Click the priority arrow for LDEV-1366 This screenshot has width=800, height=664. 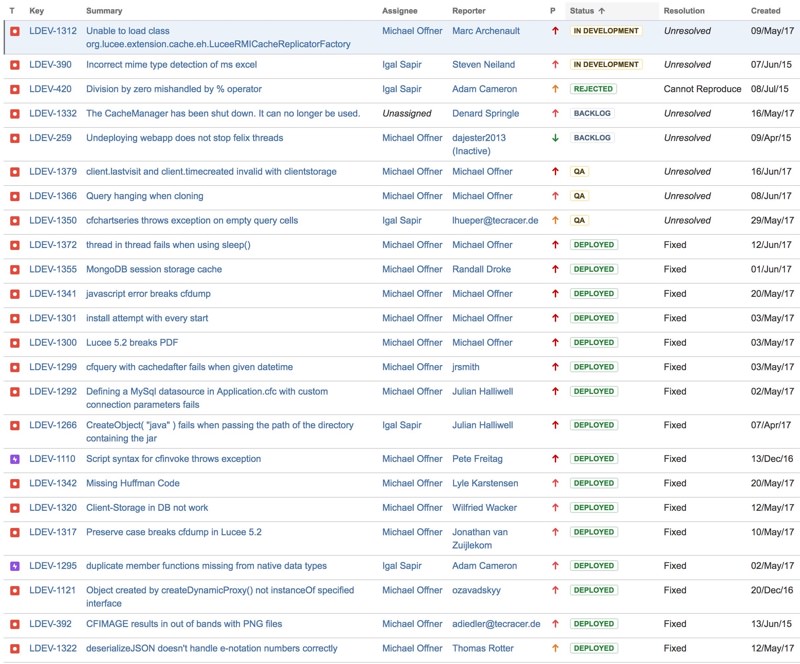click(555, 196)
